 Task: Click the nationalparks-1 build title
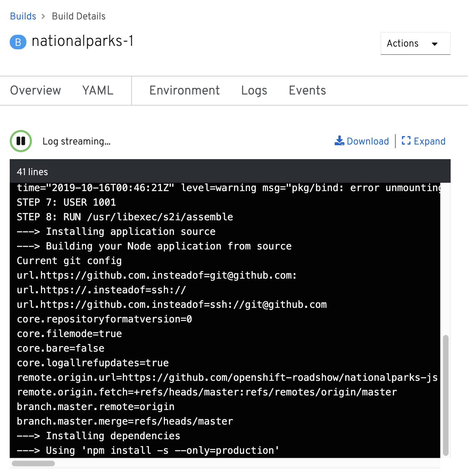pyautogui.click(x=83, y=41)
